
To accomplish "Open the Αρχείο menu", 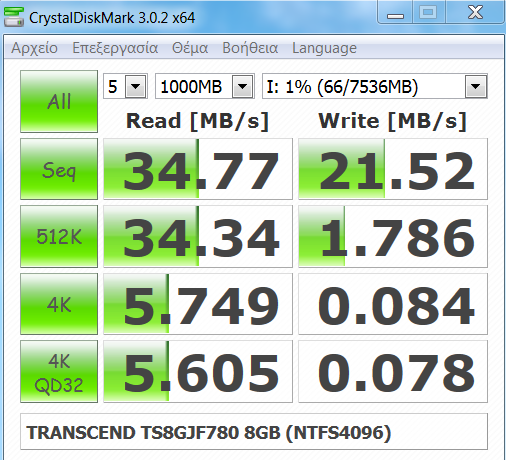I will click(x=34, y=48).
